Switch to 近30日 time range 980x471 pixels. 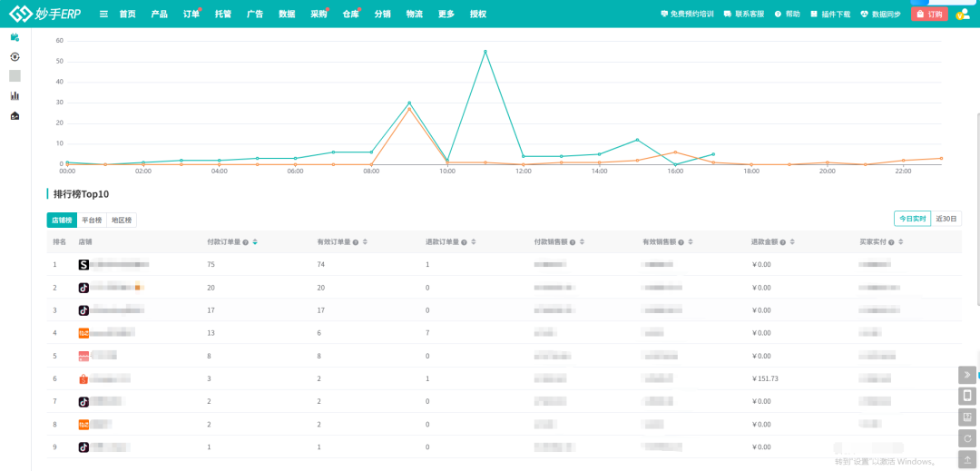click(946, 219)
